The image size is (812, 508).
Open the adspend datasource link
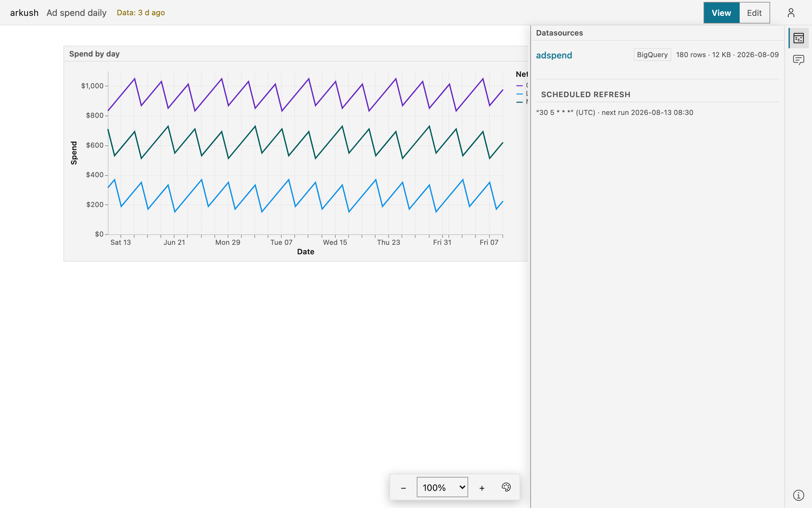(554, 55)
